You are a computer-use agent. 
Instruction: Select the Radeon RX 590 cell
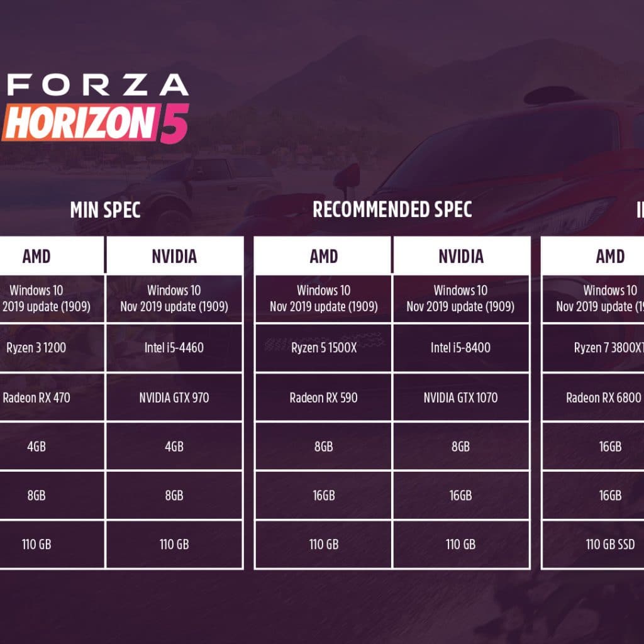tap(323, 397)
